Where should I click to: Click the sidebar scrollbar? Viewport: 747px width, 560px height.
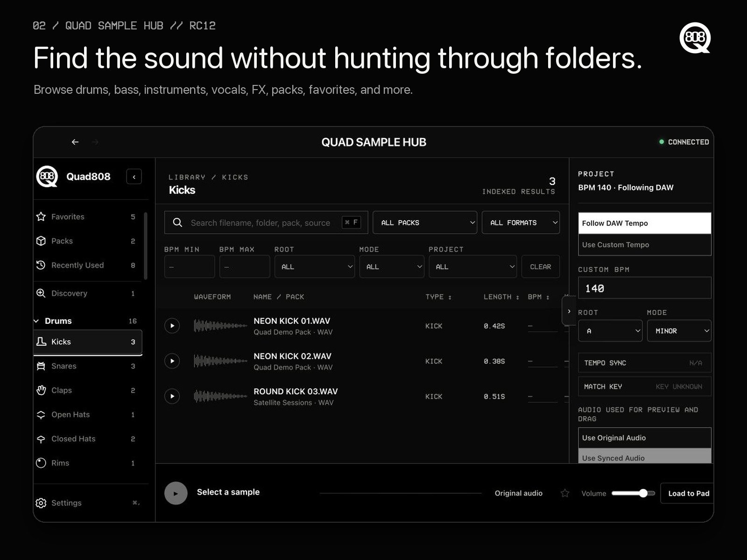click(x=146, y=246)
